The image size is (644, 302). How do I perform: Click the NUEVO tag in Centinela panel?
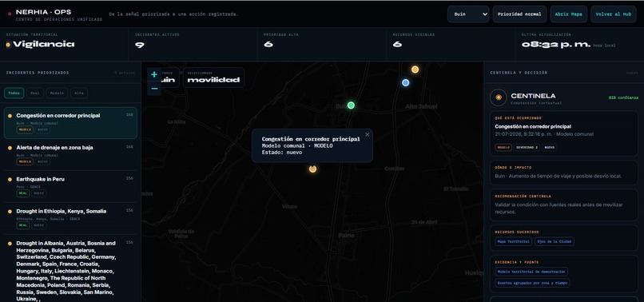(550, 148)
